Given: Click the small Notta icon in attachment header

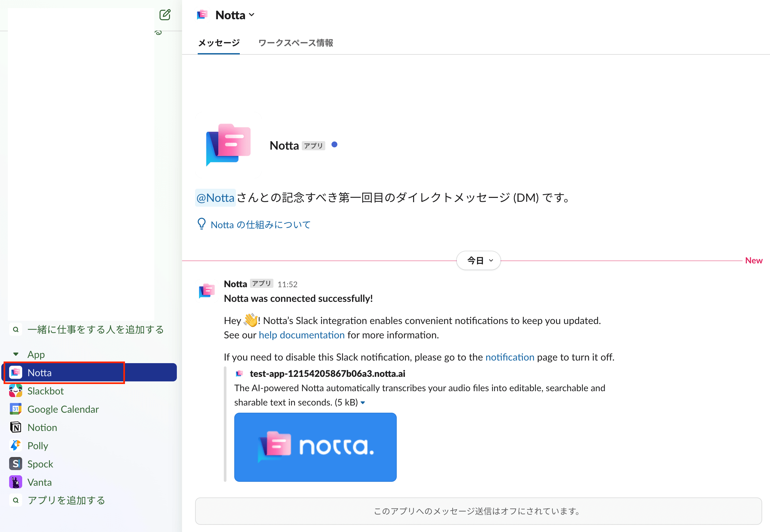Looking at the screenshot, I should tap(239, 374).
